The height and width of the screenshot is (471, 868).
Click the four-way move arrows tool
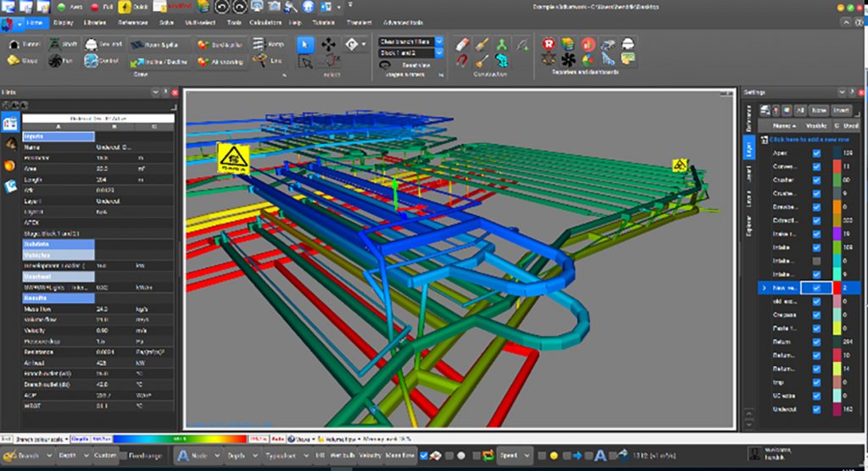(x=329, y=43)
